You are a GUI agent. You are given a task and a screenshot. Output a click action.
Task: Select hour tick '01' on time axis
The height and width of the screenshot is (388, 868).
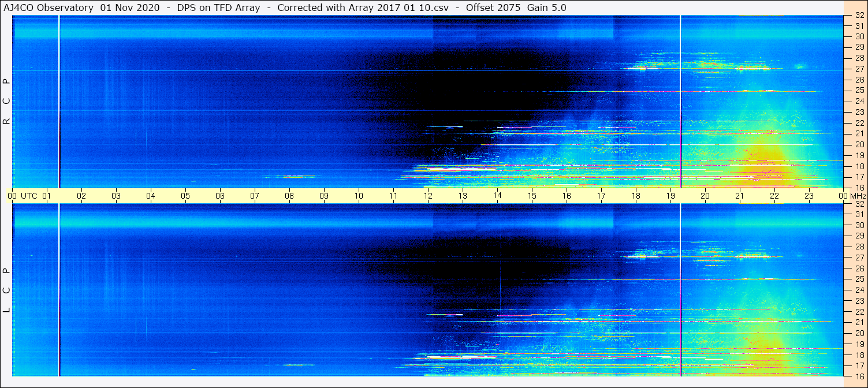tap(47, 196)
